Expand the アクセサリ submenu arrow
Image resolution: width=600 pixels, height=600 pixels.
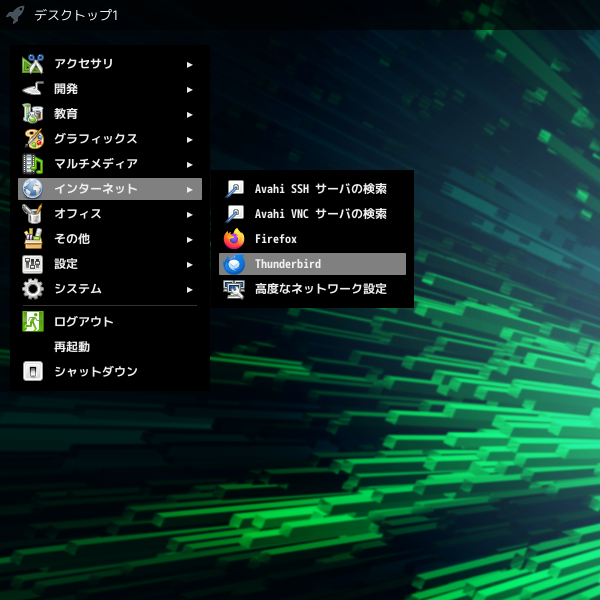tap(189, 65)
